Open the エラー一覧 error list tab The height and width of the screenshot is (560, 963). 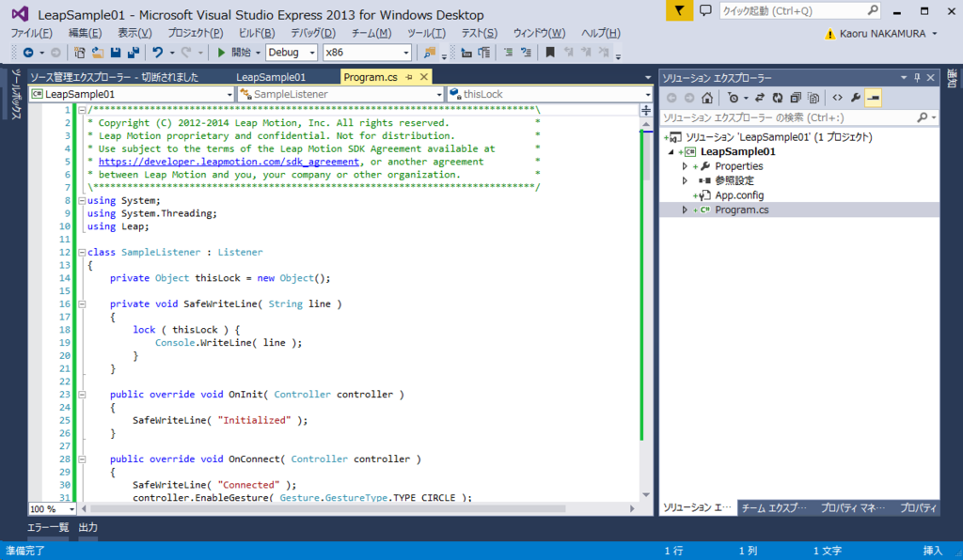click(x=48, y=527)
